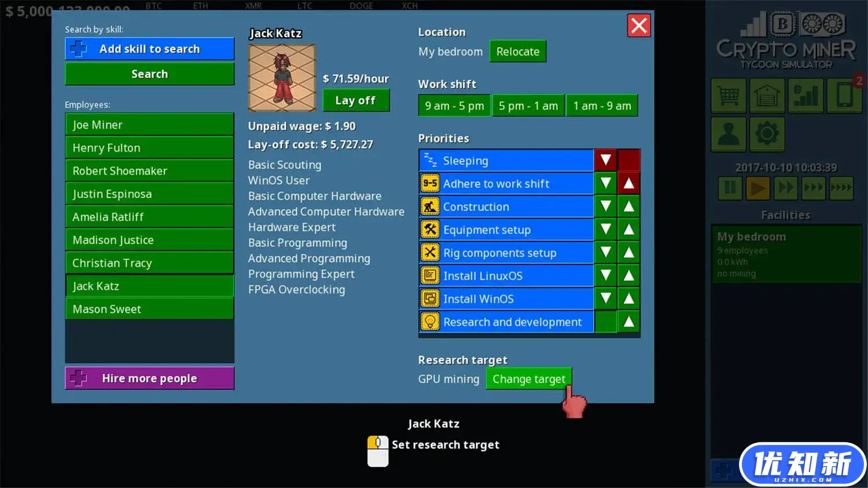Open the facilities building icon
The image size is (868, 488).
point(767,96)
